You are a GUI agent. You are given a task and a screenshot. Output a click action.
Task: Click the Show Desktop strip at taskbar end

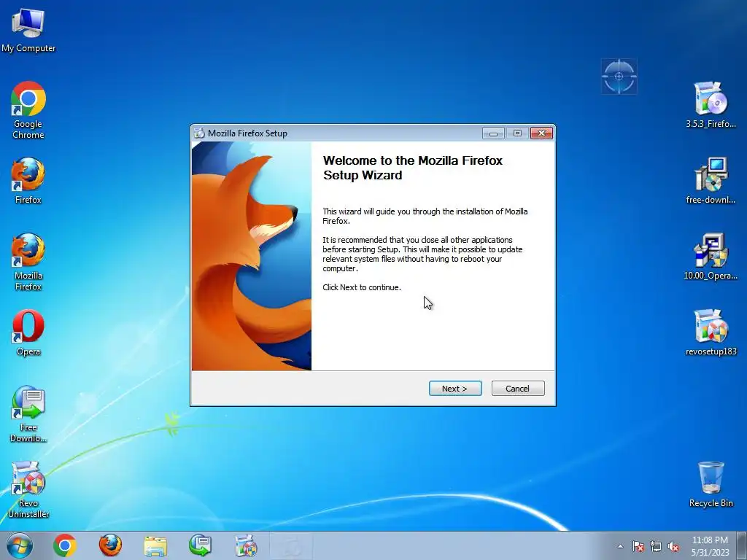pyautogui.click(x=742, y=545)
